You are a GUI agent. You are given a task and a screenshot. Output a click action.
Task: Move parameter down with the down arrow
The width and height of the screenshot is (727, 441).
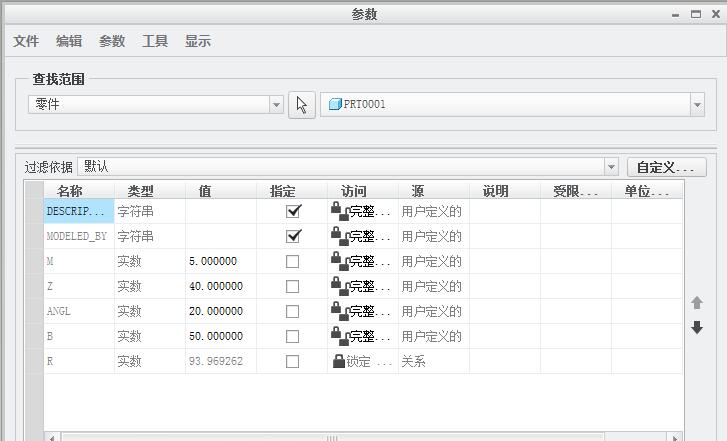point(697,328)
